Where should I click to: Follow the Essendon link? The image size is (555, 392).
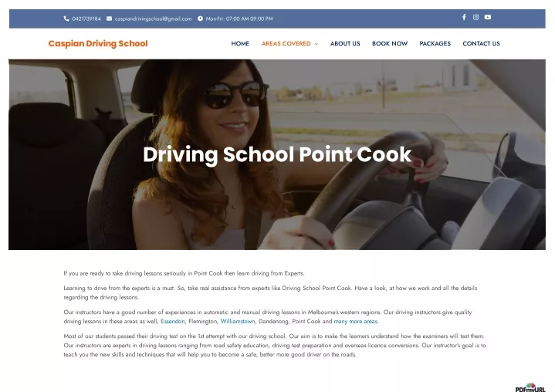173,321
